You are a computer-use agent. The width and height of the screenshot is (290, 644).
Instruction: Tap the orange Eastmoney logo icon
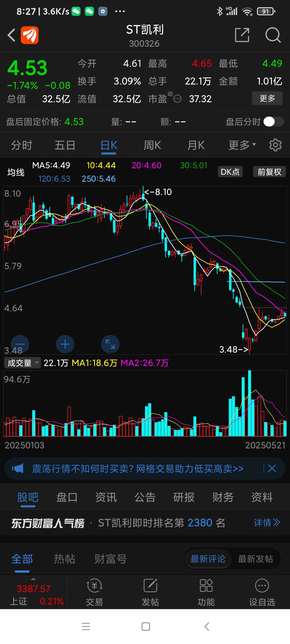click(x=30, y=35)
